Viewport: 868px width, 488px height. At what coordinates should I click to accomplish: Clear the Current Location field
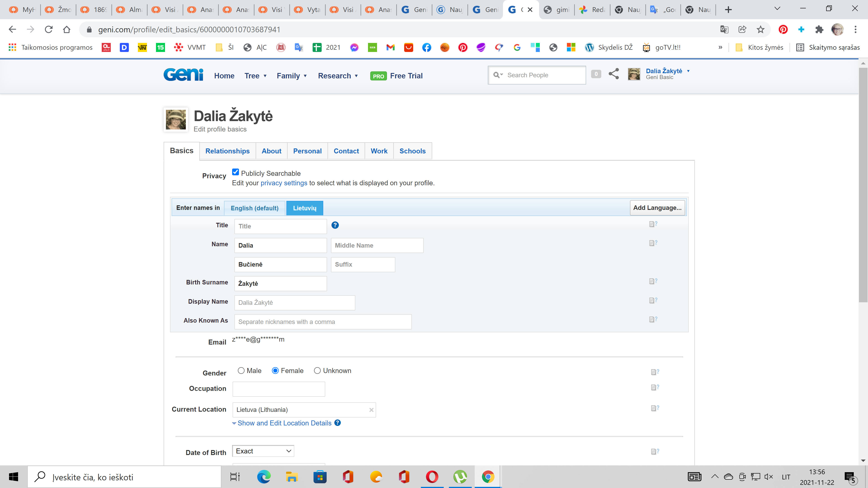pyautogui.click(x=371, y=410)
